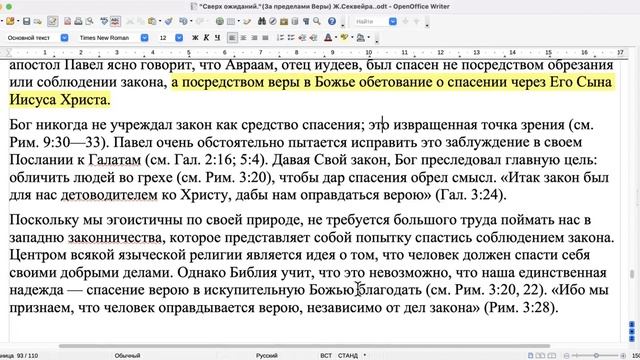
Task: Click the Export as PDF icon
Action: click(x=67, y=21)
